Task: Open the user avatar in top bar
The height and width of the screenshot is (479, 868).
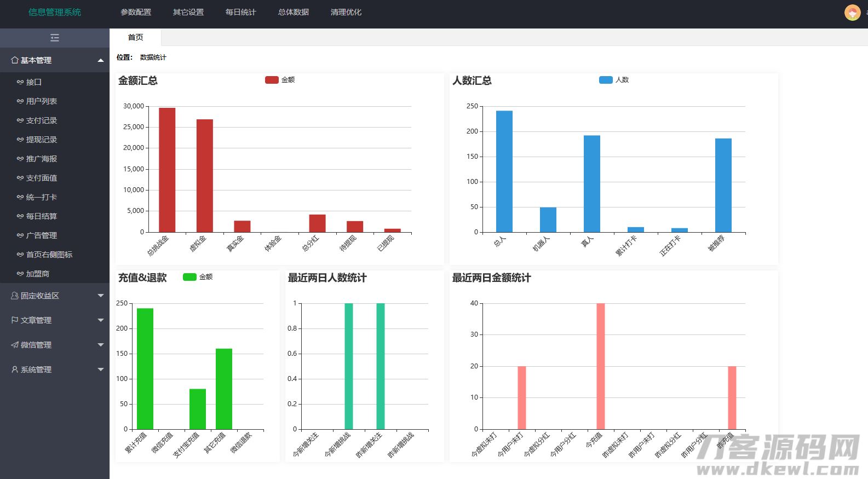Action: pos(852,12)
